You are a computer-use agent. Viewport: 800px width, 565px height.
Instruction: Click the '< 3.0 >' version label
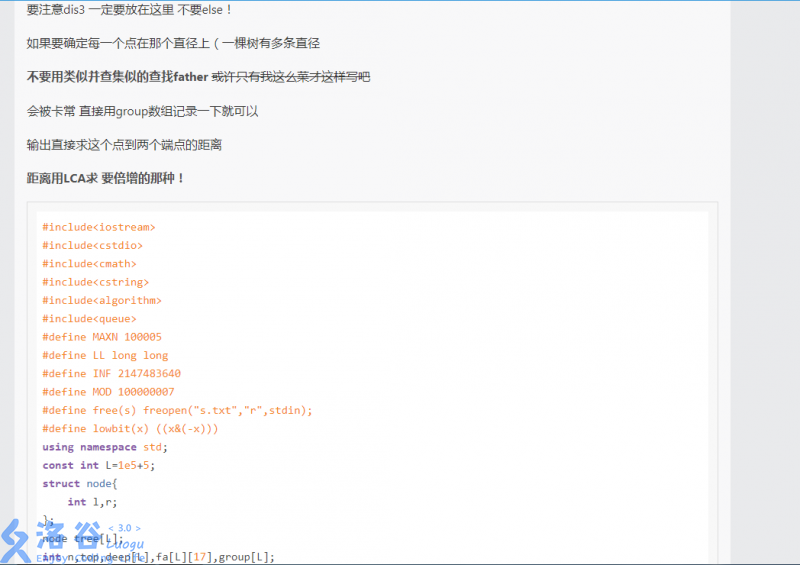click(x=124, y=528)
